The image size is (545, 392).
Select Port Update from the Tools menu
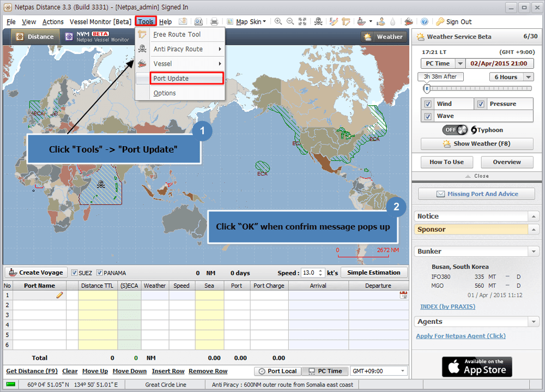pos(171,79)
